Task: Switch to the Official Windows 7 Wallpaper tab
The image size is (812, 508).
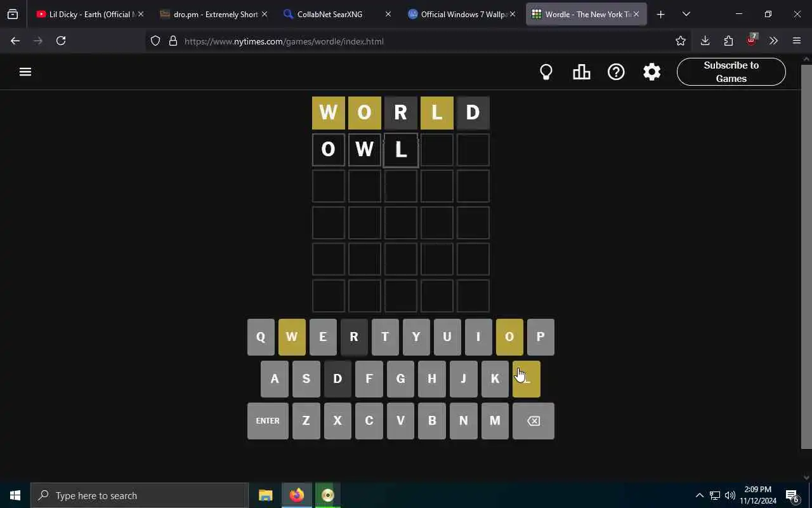Action: click(461, 14)
